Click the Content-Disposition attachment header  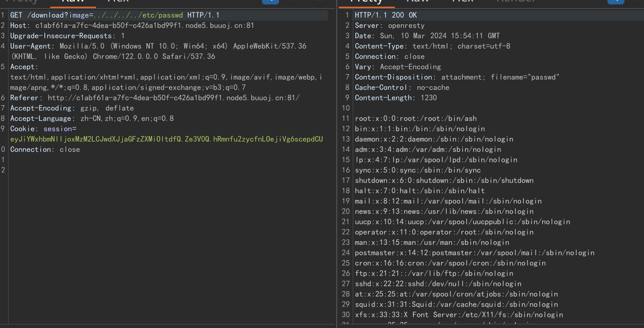pyautogui.click(x=457, y=77)
